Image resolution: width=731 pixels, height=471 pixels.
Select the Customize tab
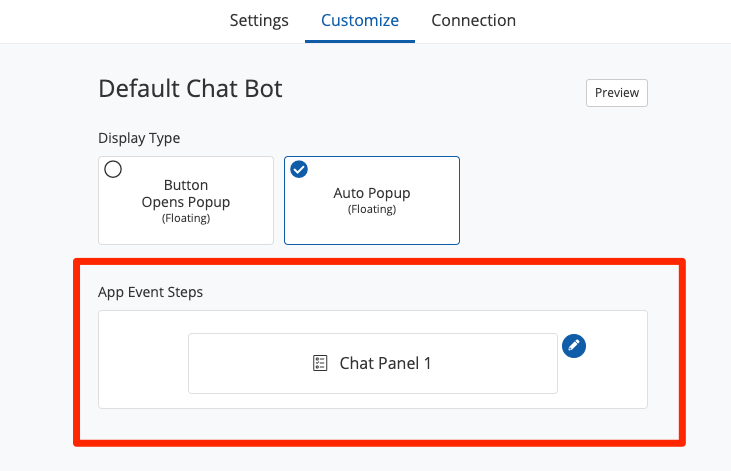coord(360,20)
